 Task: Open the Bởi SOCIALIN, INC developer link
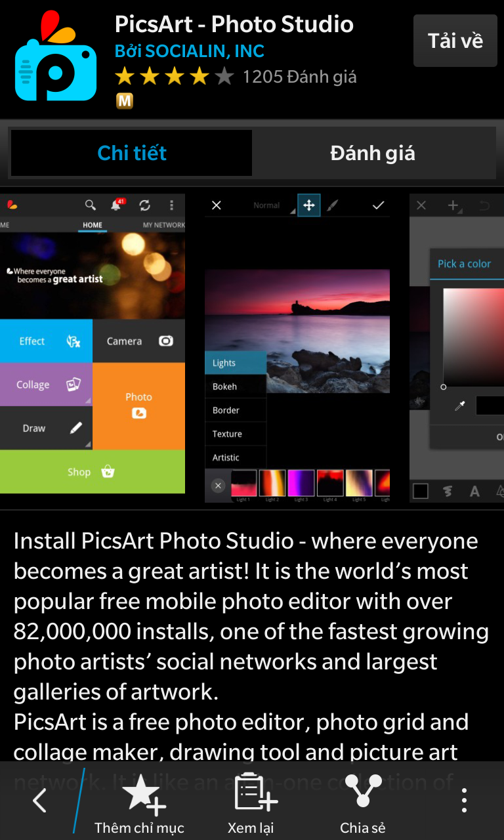click(190, 51)
